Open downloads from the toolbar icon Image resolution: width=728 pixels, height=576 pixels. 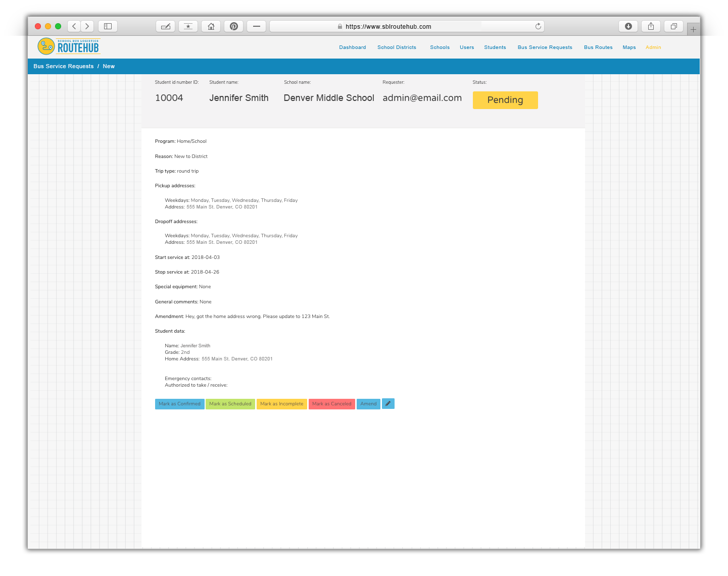(x=628, y=26)
